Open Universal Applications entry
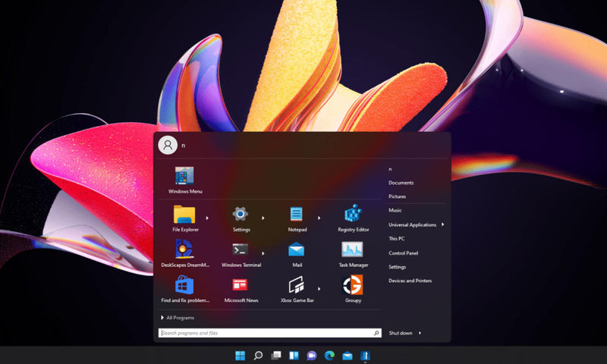Image resolution: width=607 pixels, height=364 pixels. click(x=412, y=224)
